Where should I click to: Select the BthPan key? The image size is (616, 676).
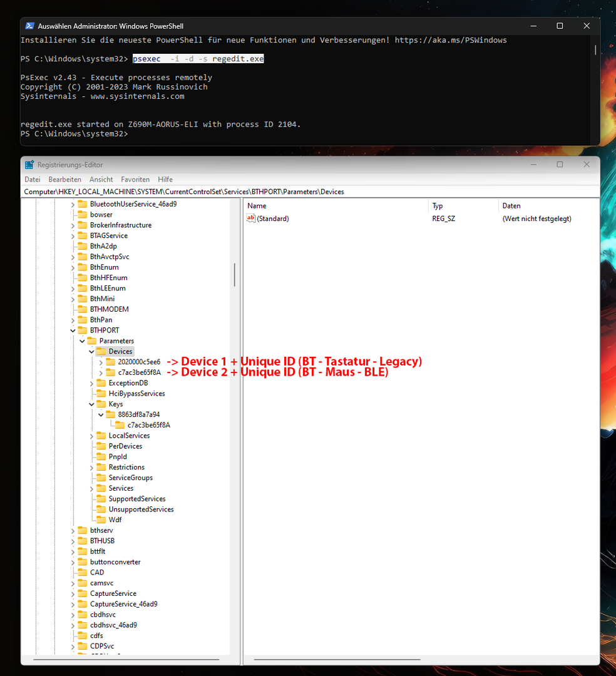click(x=101, y=320)
